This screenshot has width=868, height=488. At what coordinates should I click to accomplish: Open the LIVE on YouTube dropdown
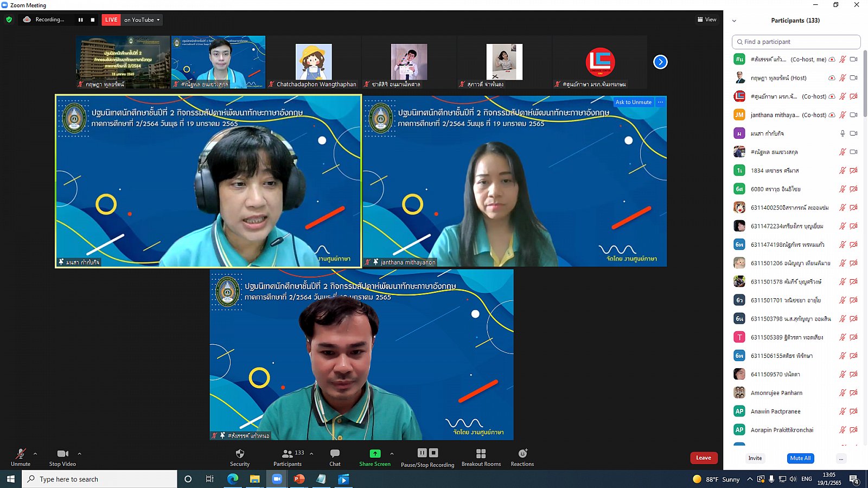click(x=142, y=20)
